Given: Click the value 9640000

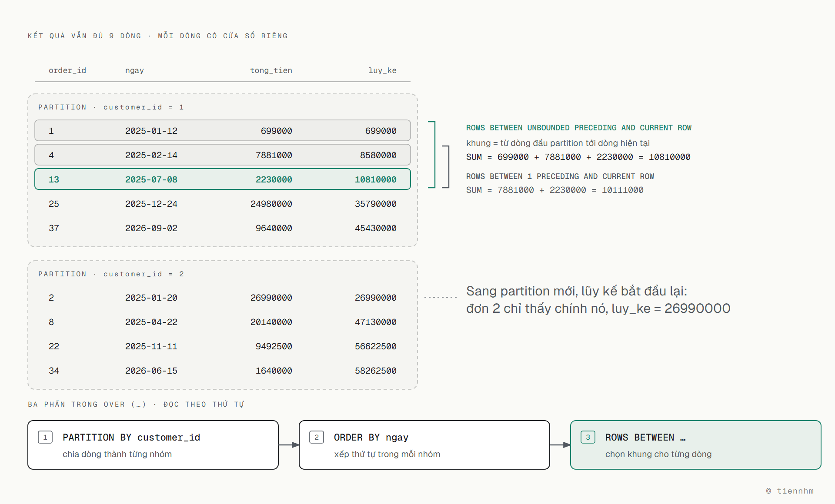Looking at the screenshot, I should click(274, 228).
